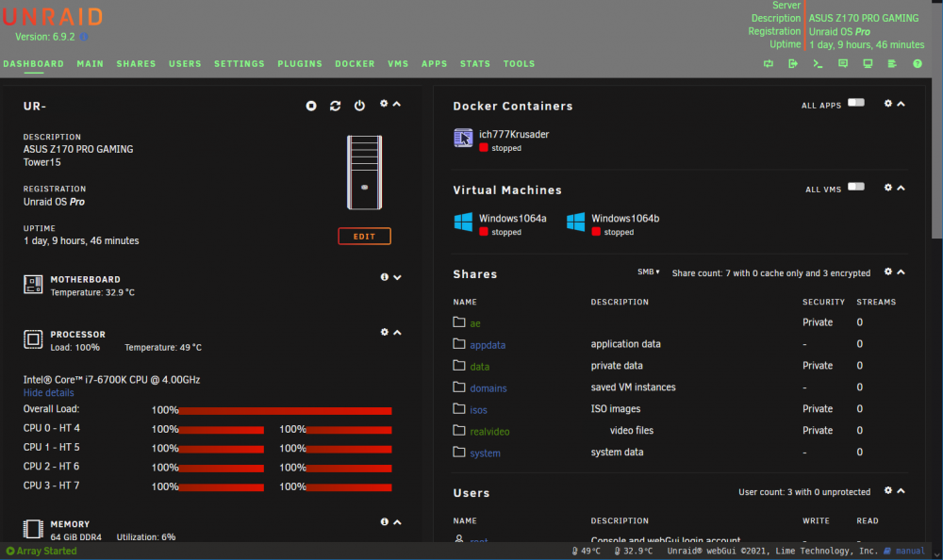The width and height of the screenshot is (943, 560).
Task: Open the STATS tab
Action: click(475, 64)
